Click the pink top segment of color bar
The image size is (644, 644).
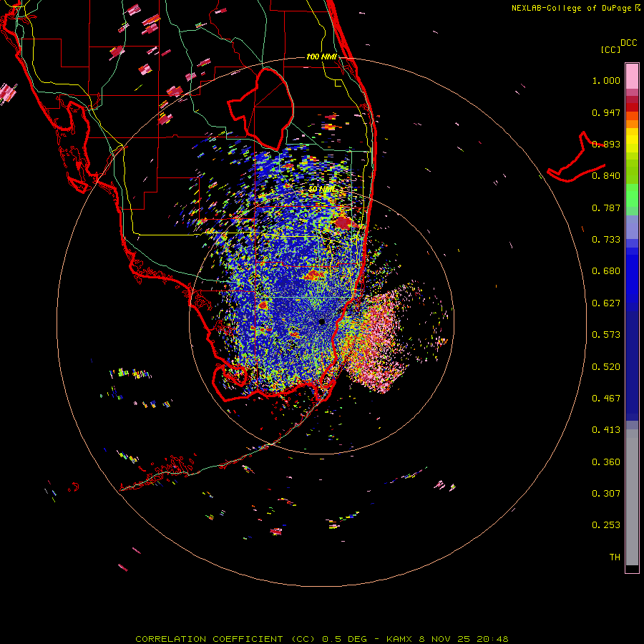tap(632, 77)
